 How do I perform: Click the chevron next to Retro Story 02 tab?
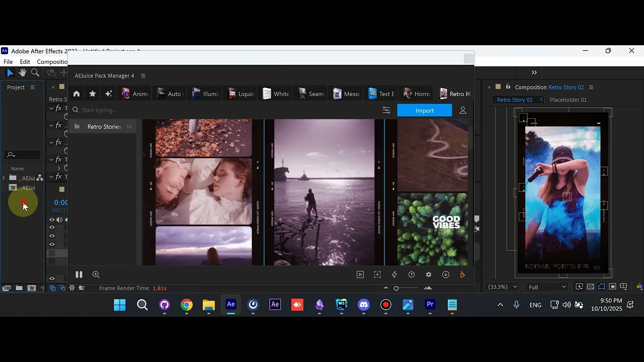coord(541,100)
